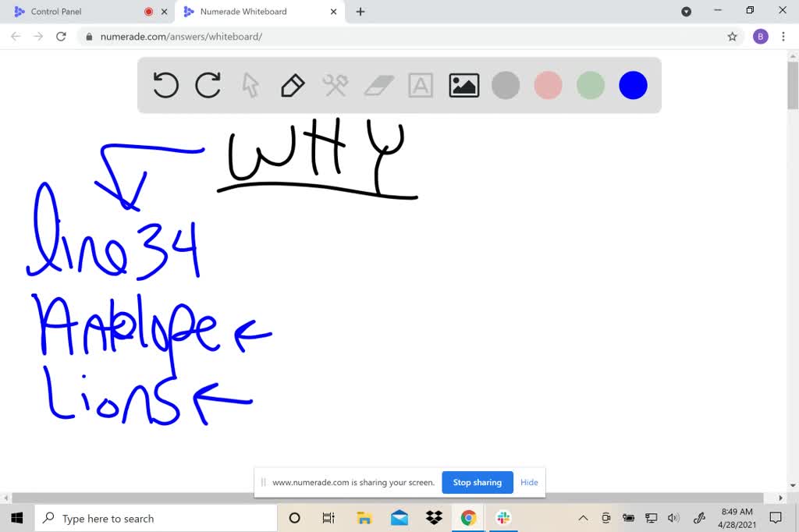Viewport: 799px width, 532px height.
Task: Reload the whiteboard page
Action: (x=61, y=36)
